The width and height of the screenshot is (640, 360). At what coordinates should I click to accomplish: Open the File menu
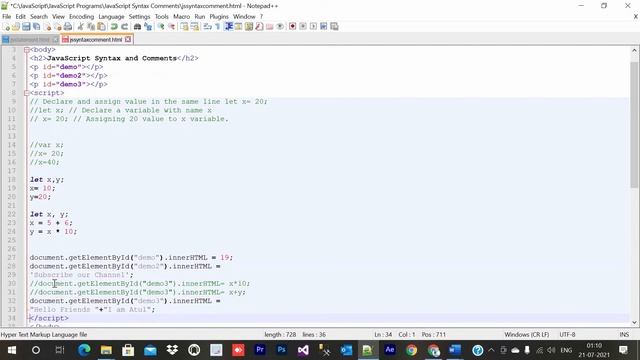point(7,16)
